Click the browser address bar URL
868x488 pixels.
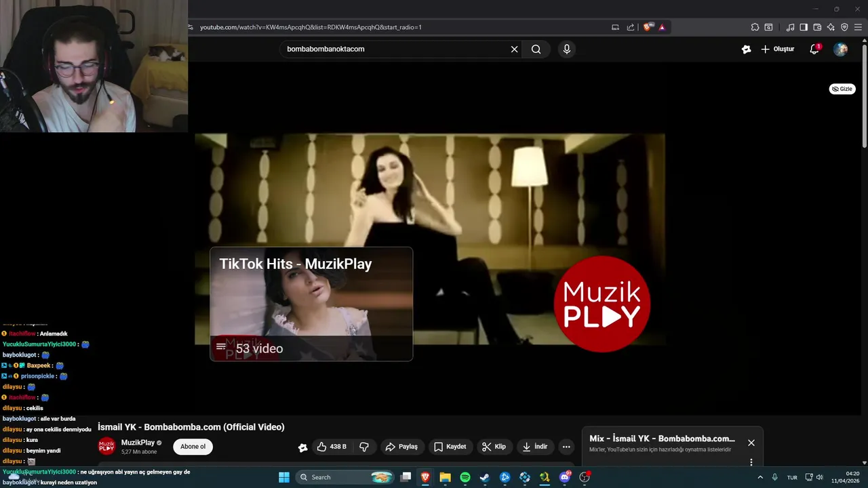[311, 27]
